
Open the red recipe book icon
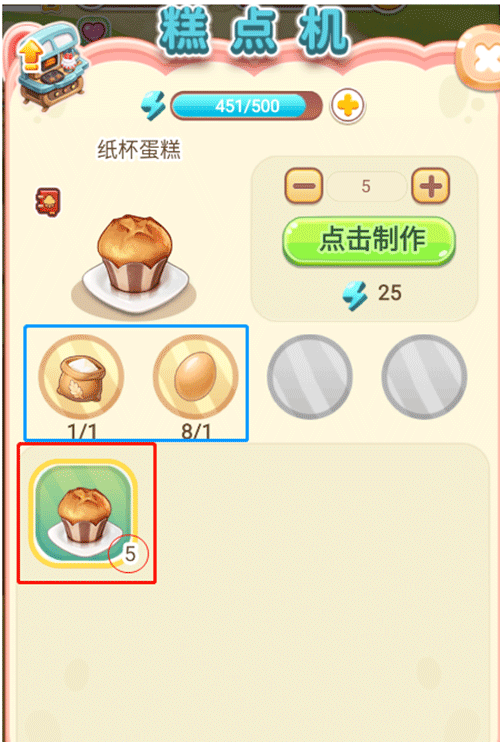pyautogui.click(x=48, y=202)
